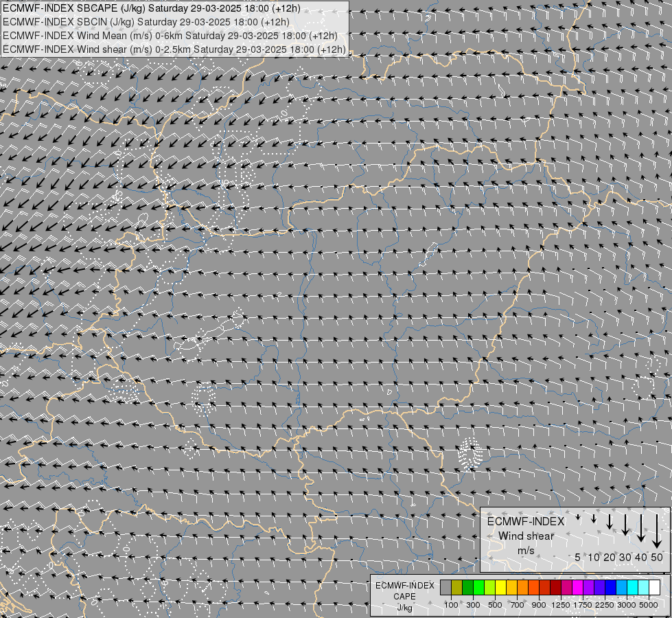Screen dimensions: 672x618
Task: Click the Wind Mean 0-6km title line
Action: click(x=170, y=36)
